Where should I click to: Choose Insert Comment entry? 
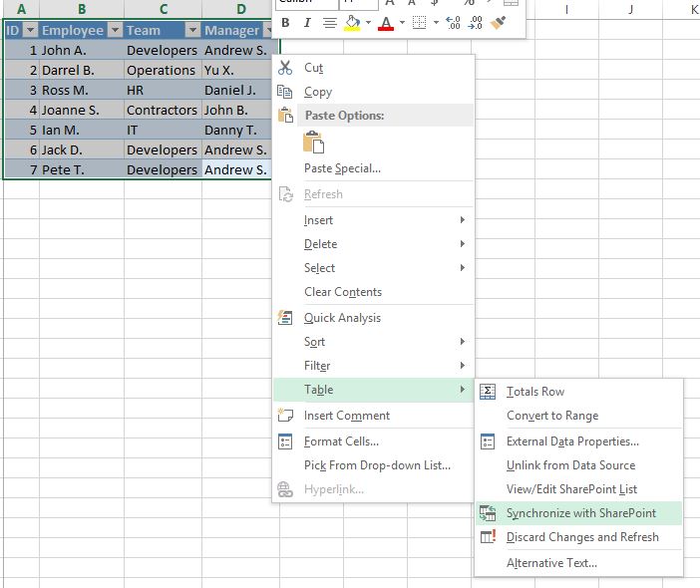(347, 416)
